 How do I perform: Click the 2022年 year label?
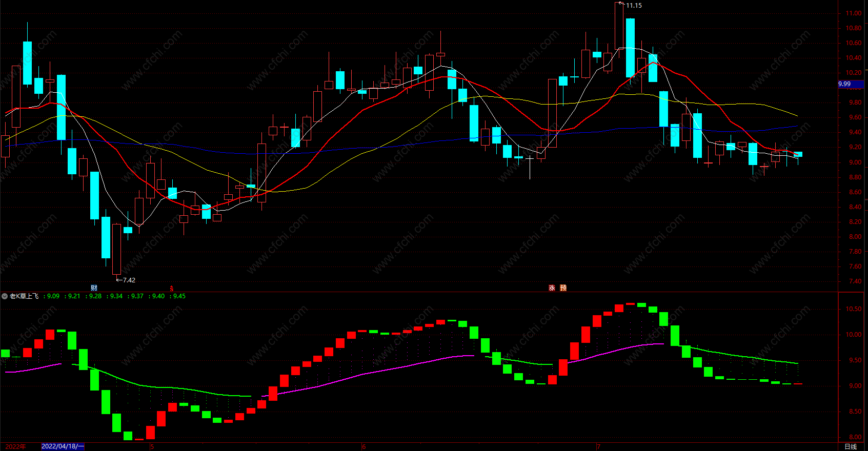(15, 446)
